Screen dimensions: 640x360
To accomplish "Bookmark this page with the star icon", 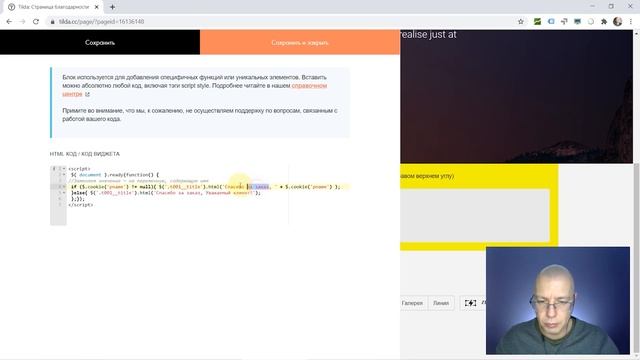I will coord(521,22).
